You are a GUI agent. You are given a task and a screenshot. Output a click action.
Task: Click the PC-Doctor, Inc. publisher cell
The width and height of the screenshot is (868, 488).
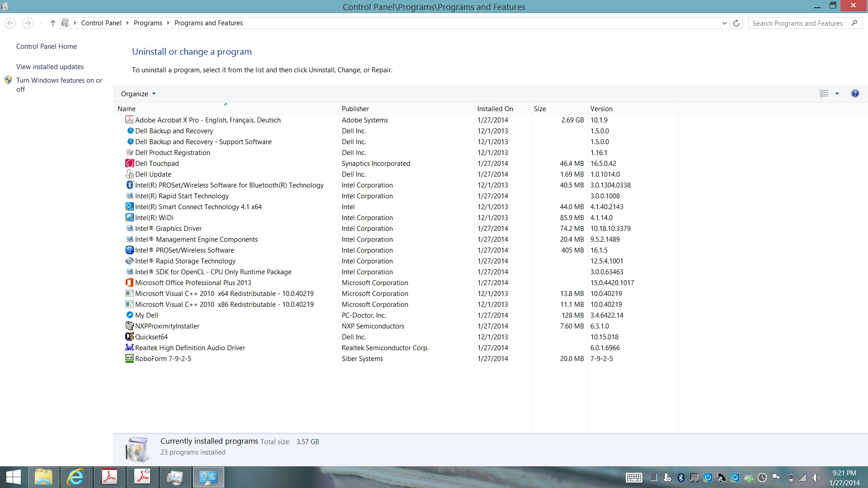click(x=364, y=315)
